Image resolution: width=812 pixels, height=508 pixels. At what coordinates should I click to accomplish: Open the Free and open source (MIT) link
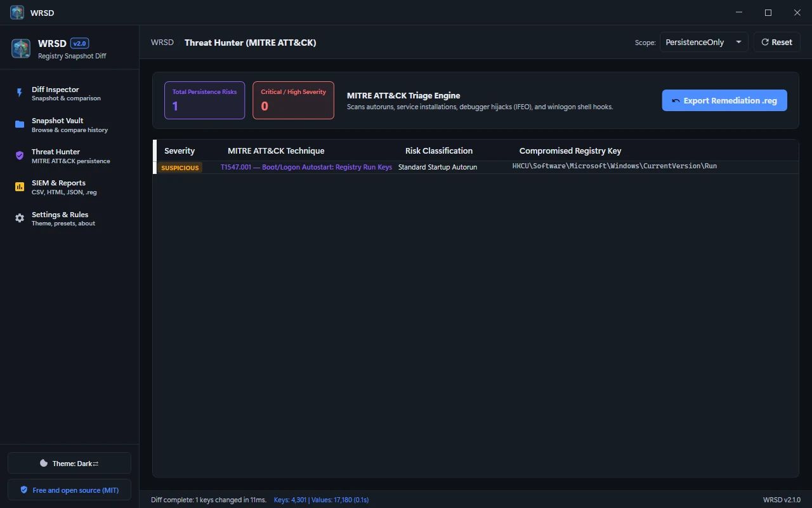click(69, 490)
